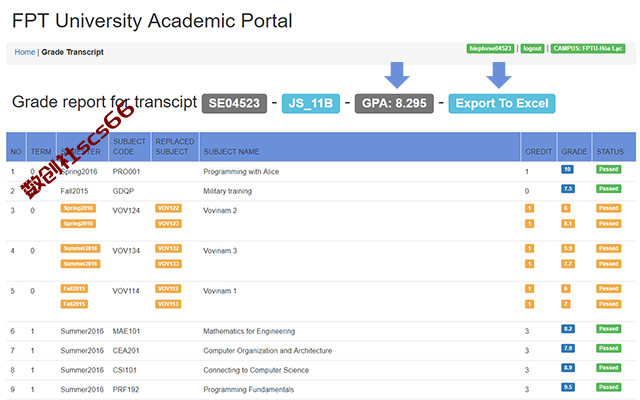The image size is (640, 400).
Task: Click the Grade Transcript breadcrumb text
Action: pyautogui.click(x=73, y=52)
